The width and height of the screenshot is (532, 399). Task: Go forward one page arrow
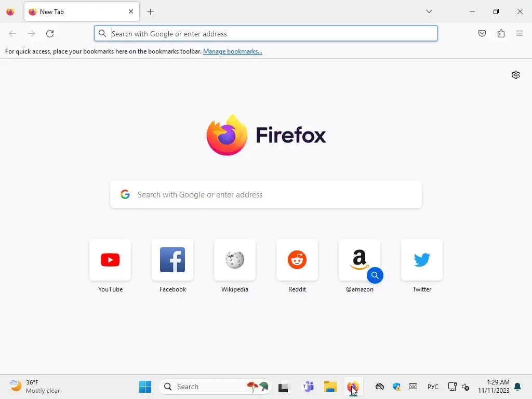click(x=31, y=34)
